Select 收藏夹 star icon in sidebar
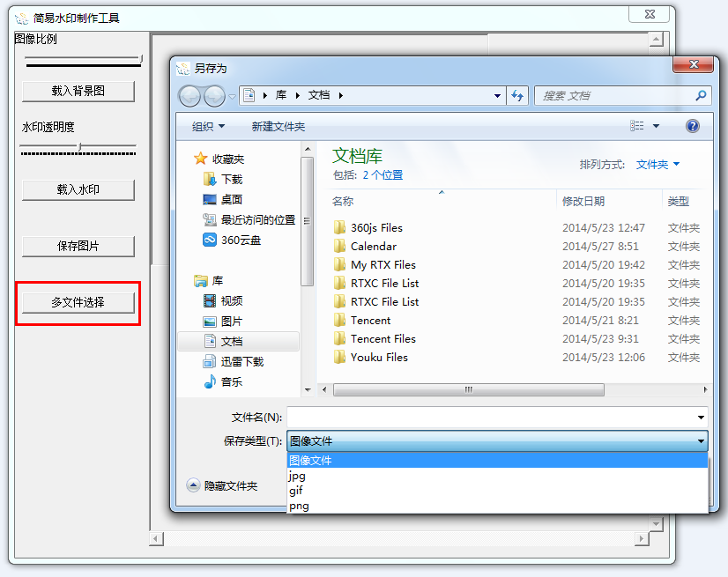 tap(201, 159)
